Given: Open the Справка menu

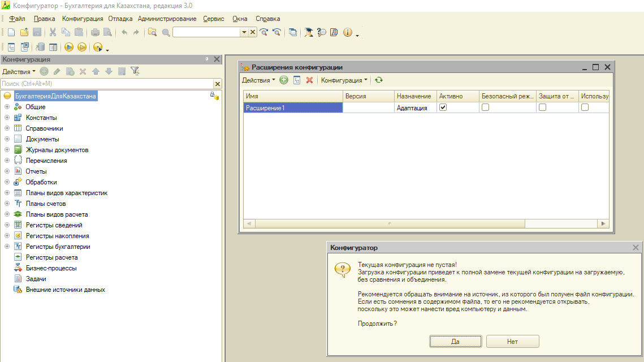Looking at the screenshot, I should click(268, 19).
